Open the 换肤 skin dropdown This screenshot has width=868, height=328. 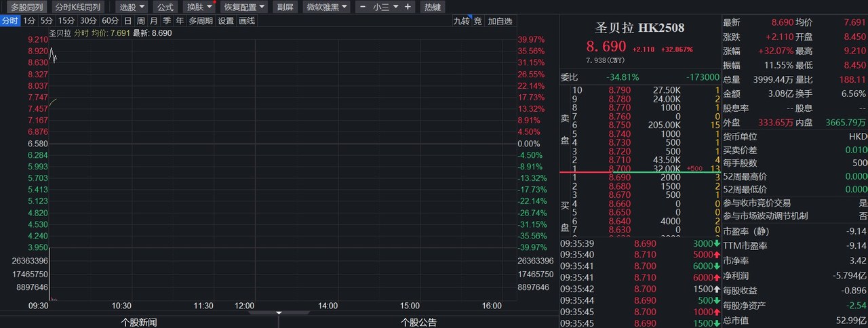(199, 7)
